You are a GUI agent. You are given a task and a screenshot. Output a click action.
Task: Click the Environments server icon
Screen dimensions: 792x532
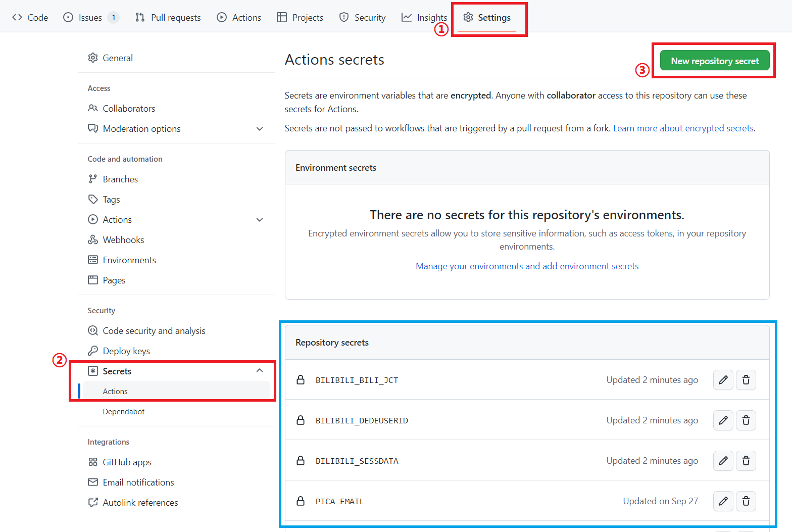(93, 260)
